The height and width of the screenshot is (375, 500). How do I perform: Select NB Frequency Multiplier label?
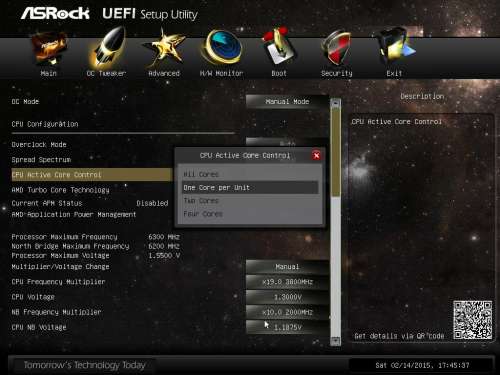coord(56,312)
